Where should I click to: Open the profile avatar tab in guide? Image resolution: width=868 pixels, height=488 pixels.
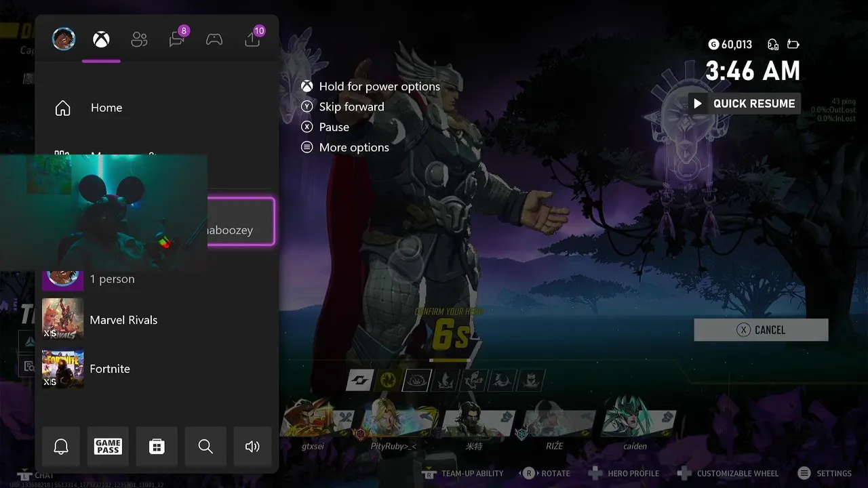tap(64, 39)
